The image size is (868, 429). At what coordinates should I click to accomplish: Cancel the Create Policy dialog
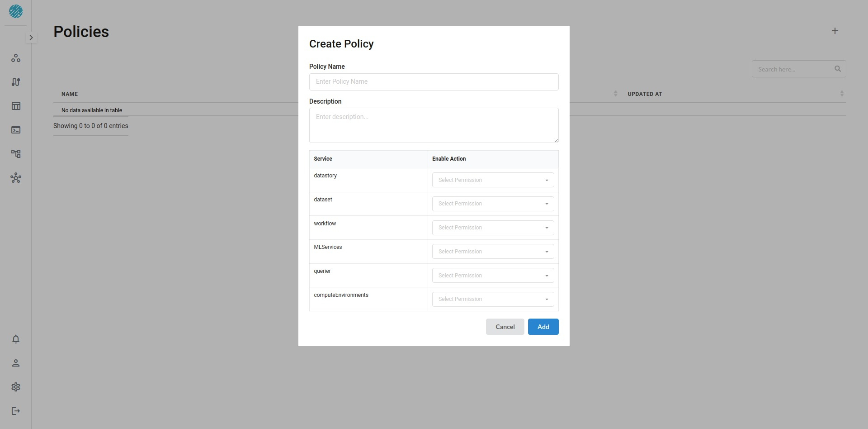(505, 327)
